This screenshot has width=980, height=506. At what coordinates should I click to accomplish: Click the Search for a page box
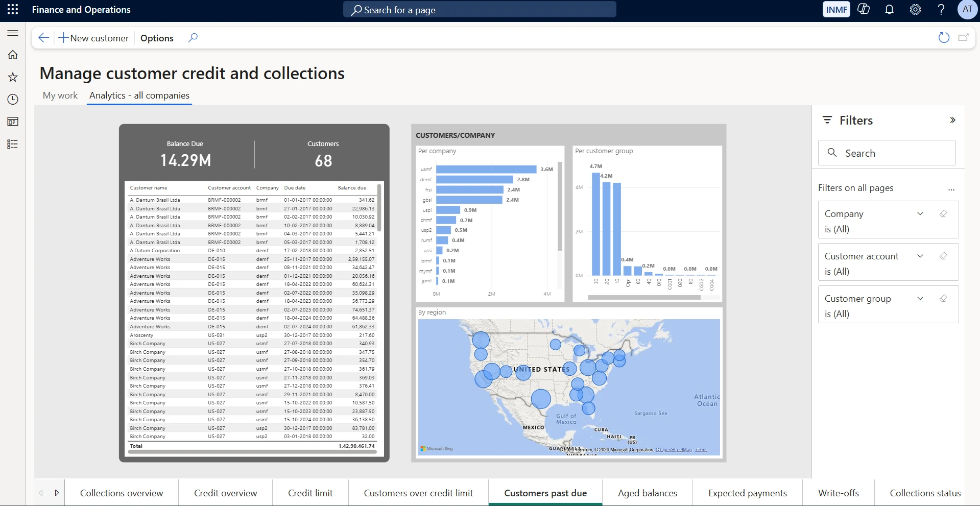click(480, 10)
